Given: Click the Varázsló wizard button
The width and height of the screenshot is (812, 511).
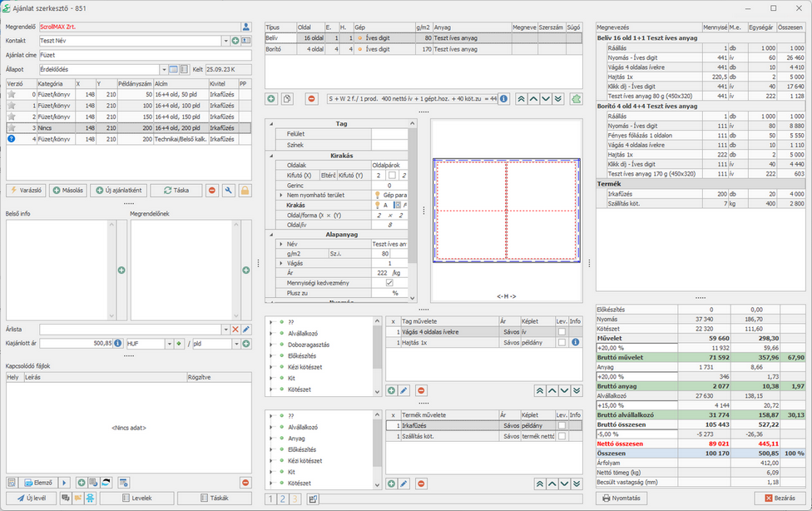Looking at the screenshot, I should [25, 191].
